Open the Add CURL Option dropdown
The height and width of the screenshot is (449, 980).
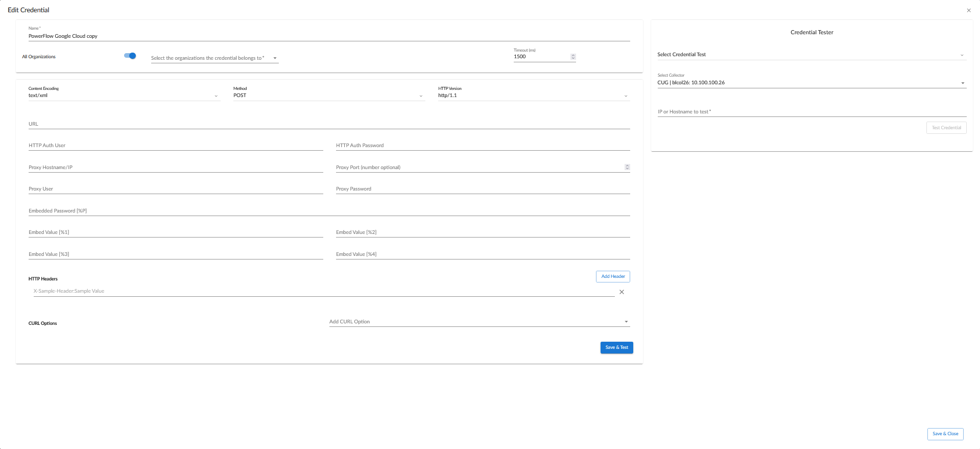click(x=479, y=322)
